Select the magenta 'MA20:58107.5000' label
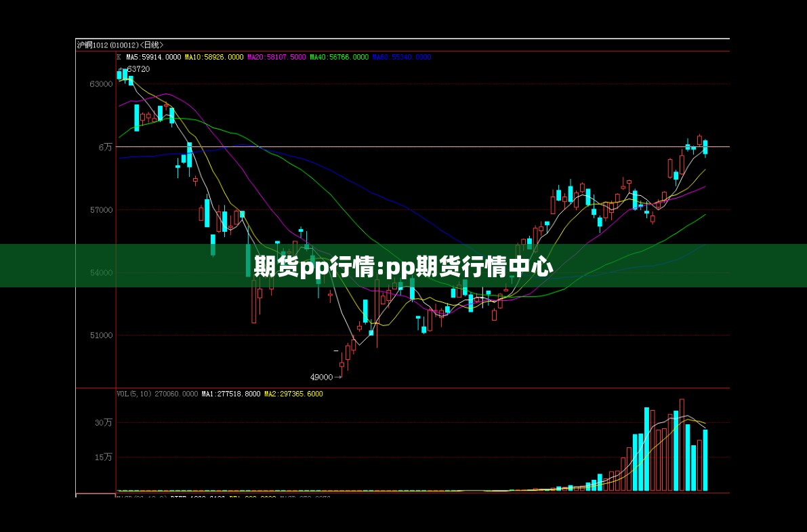Image resolution: width=807 pixels, height=532 pixels. (x=276, y=57)
